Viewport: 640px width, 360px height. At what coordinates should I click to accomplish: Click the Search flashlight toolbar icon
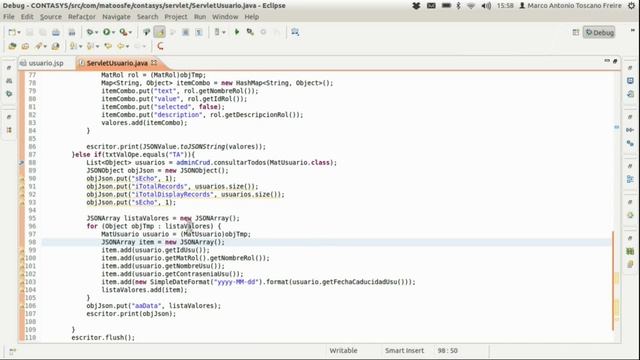pyautogui.click(x=38, y=46)
